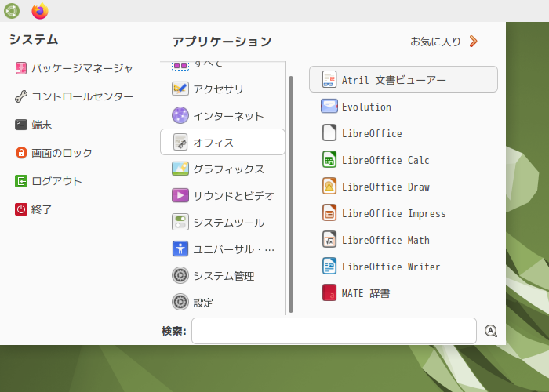Open Atril 文書ビューアー by its name
549x392 pixels.
(x=394, y=80)
